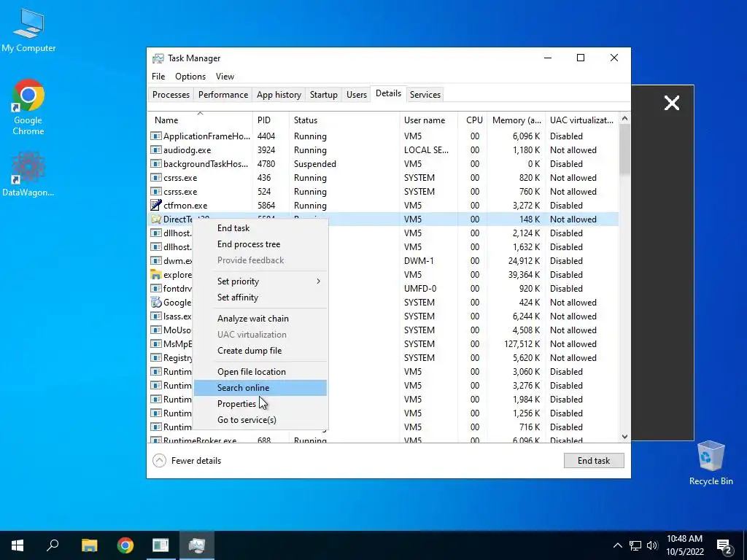The width and height of the screenshot is (747, 560).
Task: Select Open file location
Action: pos(260,372)
